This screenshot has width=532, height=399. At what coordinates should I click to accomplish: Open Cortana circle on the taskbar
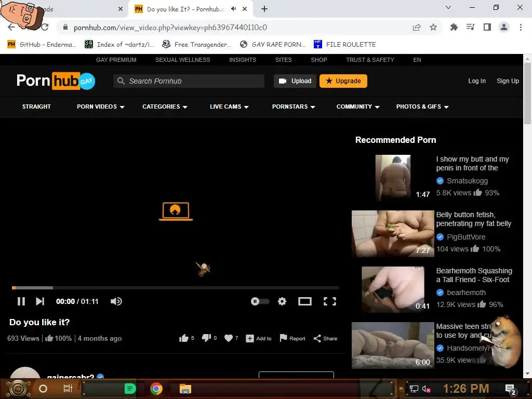[x=43, y=389]
